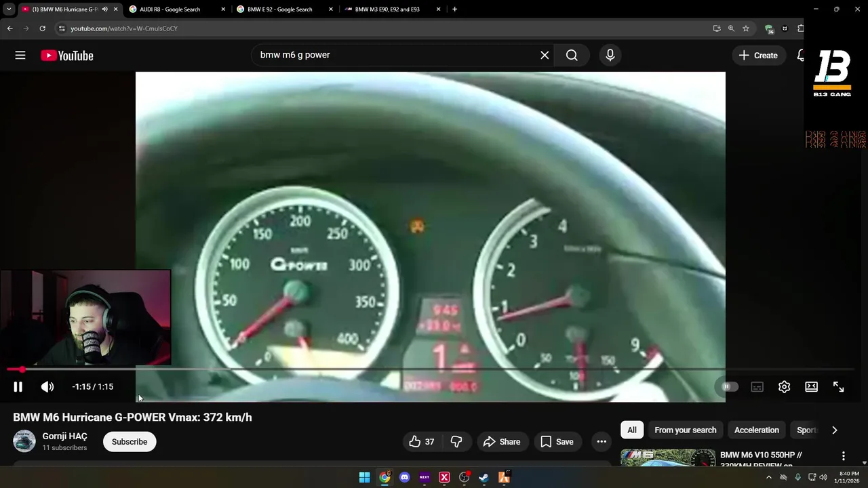Image resolution: width=868 pixels, height=488 pixels.
Task: Close the BMW E 92 tab
Action: coord(331,9)
